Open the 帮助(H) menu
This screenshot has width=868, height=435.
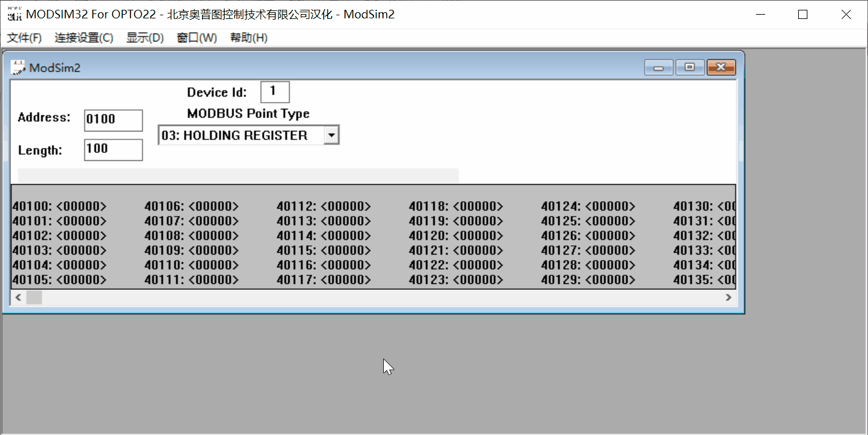point(249,37)
